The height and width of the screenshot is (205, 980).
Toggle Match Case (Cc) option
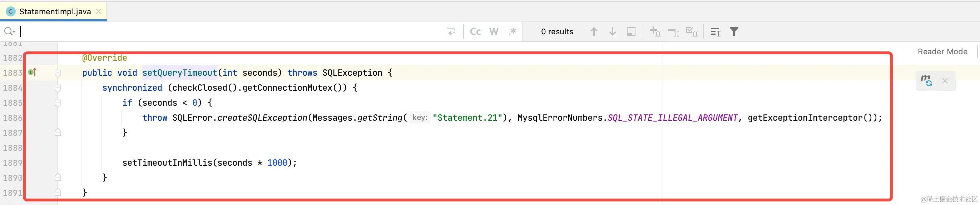[x=475, y=31]
